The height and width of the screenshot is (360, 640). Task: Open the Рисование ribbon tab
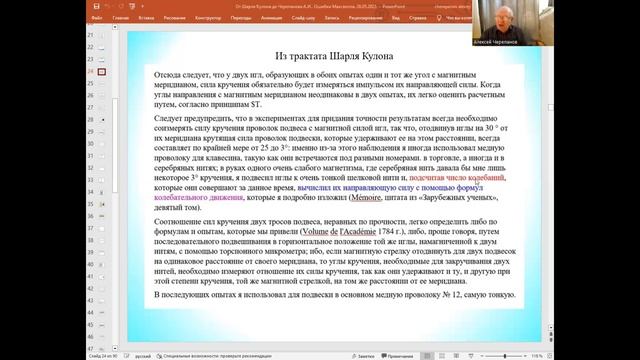click(174, 18)
